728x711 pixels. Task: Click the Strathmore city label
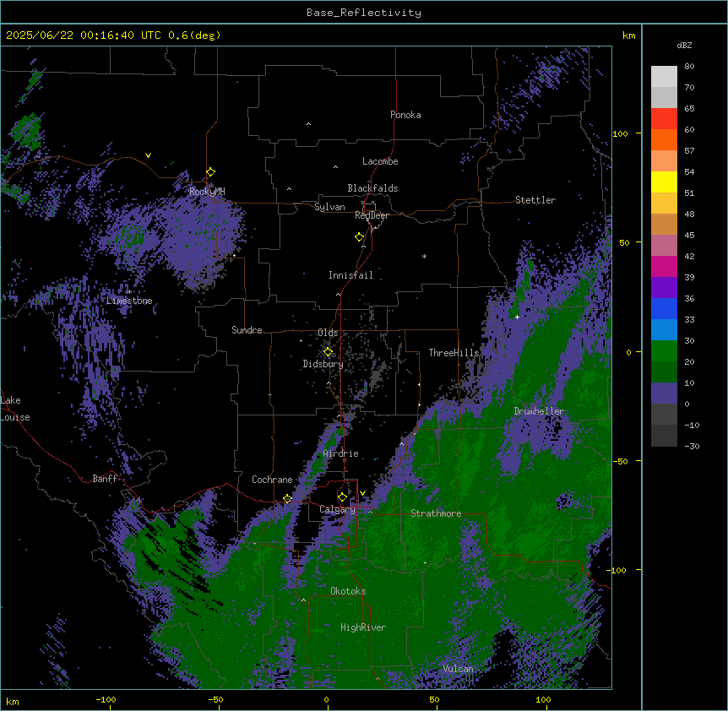pos(436,513)
